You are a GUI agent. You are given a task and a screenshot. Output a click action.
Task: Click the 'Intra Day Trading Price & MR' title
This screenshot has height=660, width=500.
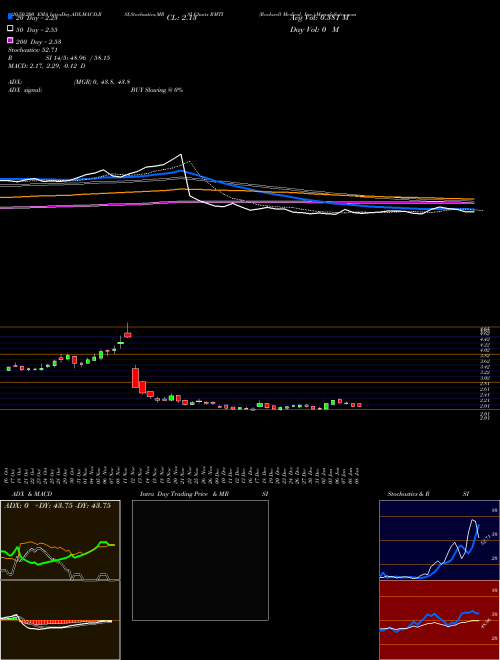click(x=184, y=494)
